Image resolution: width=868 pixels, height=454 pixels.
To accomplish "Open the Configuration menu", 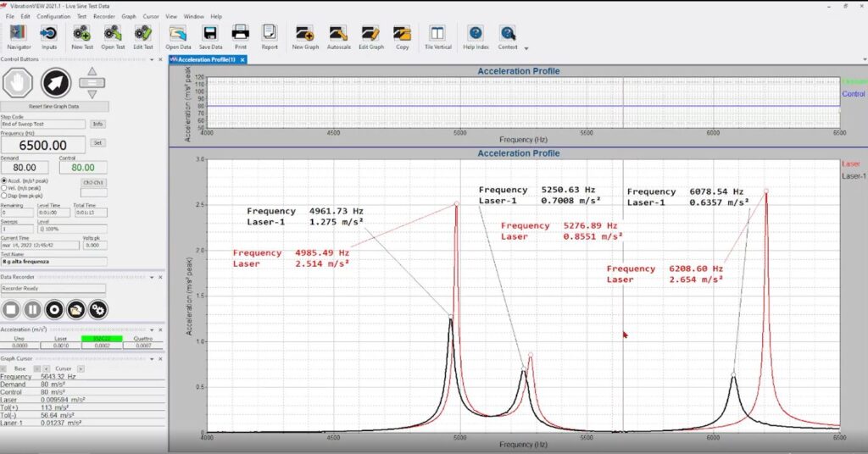I will point(53,16).
